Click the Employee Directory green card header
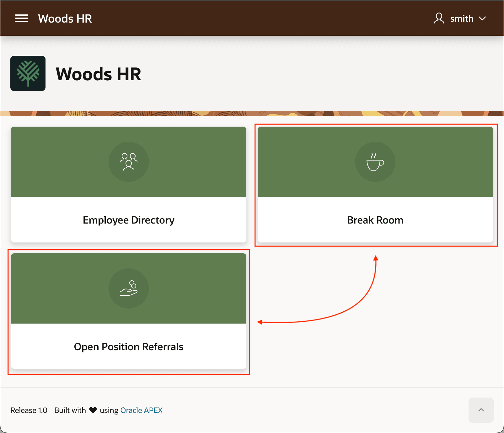The image size is (504, 433). 129,162
